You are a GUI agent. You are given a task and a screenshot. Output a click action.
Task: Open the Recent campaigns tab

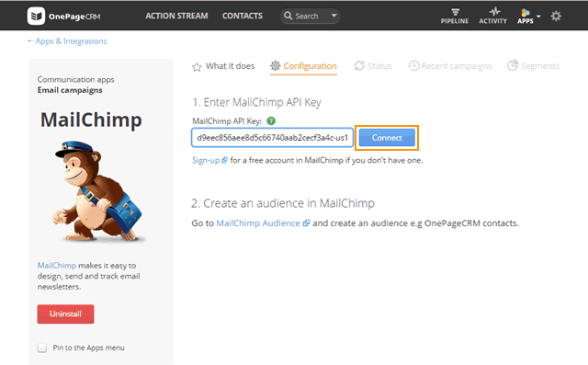click(x=450, y=66)
